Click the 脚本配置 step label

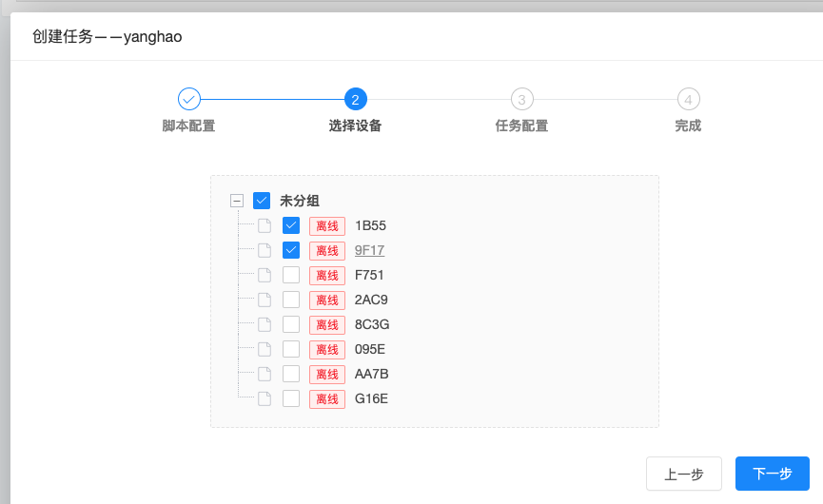188,126
